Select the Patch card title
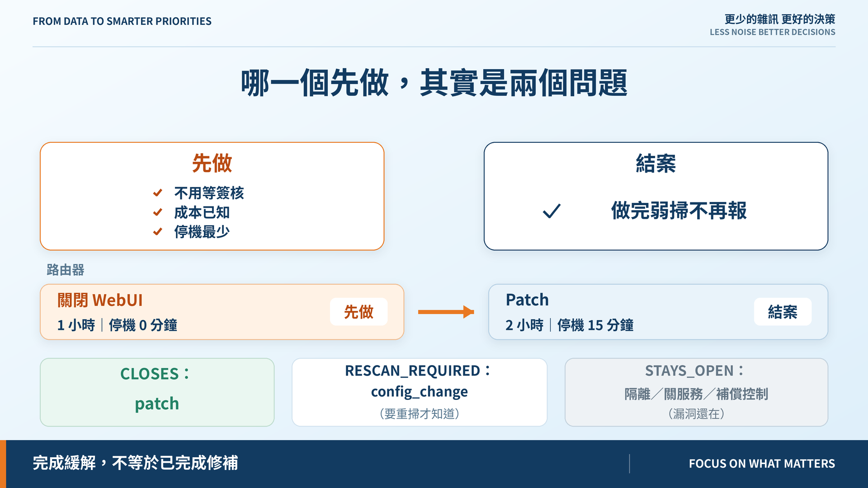 (x=527, y=300)
